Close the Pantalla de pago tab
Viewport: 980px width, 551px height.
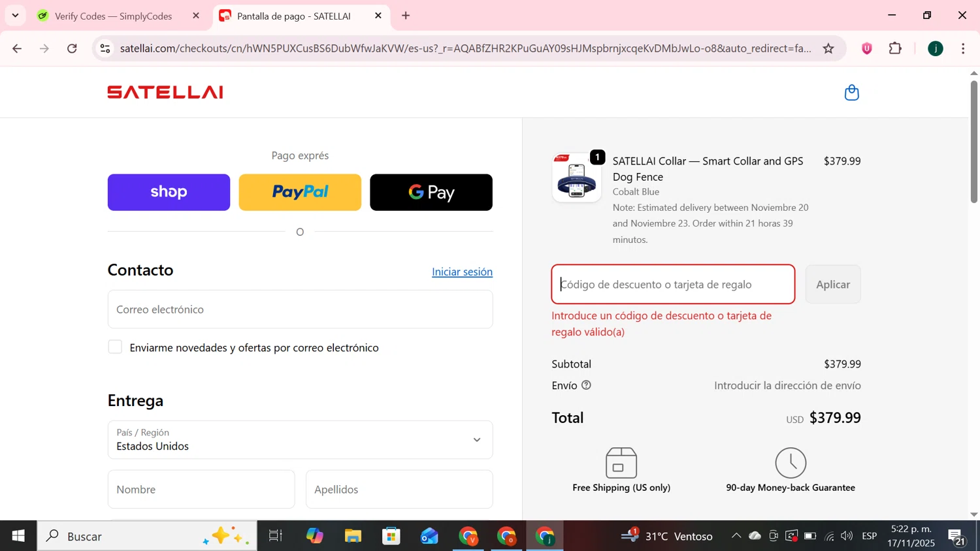(378, 16)
